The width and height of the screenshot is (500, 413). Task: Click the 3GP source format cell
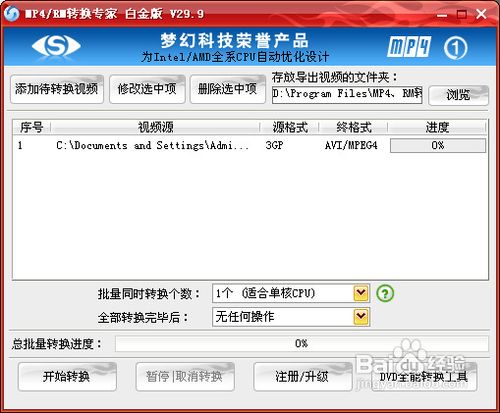[x=274, y=146]
